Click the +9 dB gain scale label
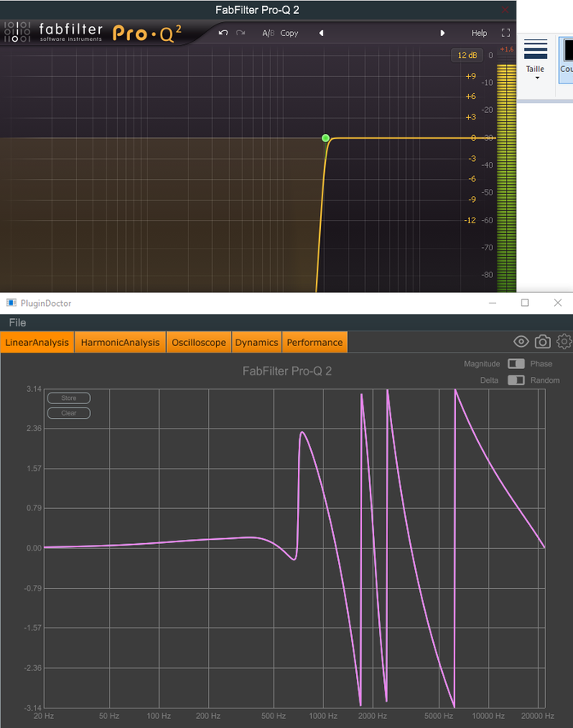The height and width of the screenshot is (728, 573). [471, 76]
